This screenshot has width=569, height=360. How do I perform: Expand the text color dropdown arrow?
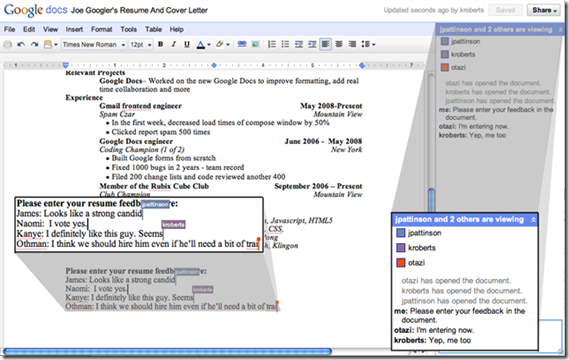[x=209, y=45]
